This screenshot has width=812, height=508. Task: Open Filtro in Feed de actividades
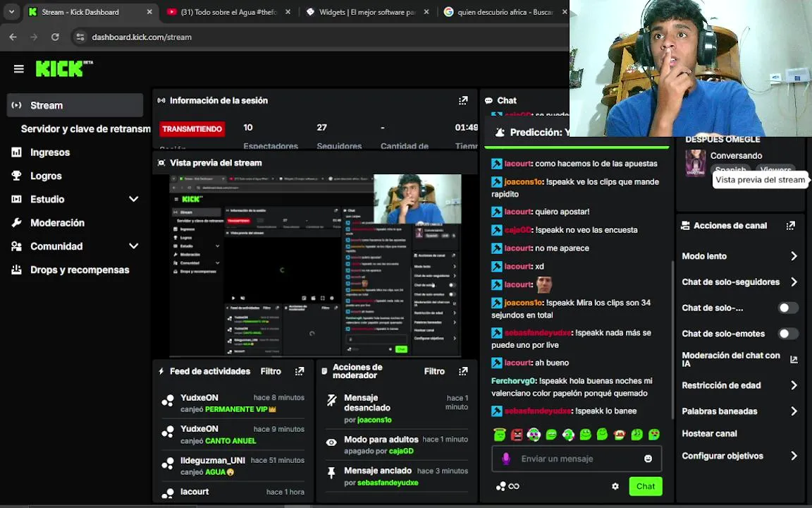tap(271, 371)
